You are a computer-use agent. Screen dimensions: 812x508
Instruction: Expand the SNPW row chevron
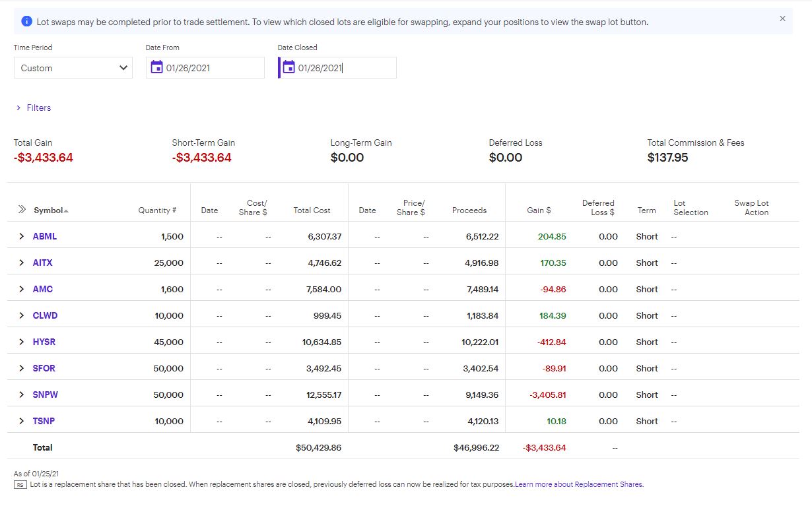click(x=21, y=395)
